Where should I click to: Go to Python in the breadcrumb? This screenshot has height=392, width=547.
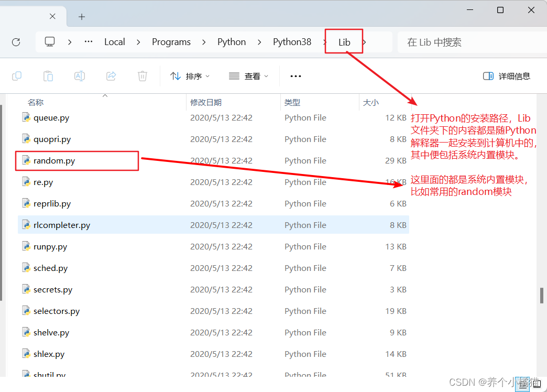tap(232, 42)
